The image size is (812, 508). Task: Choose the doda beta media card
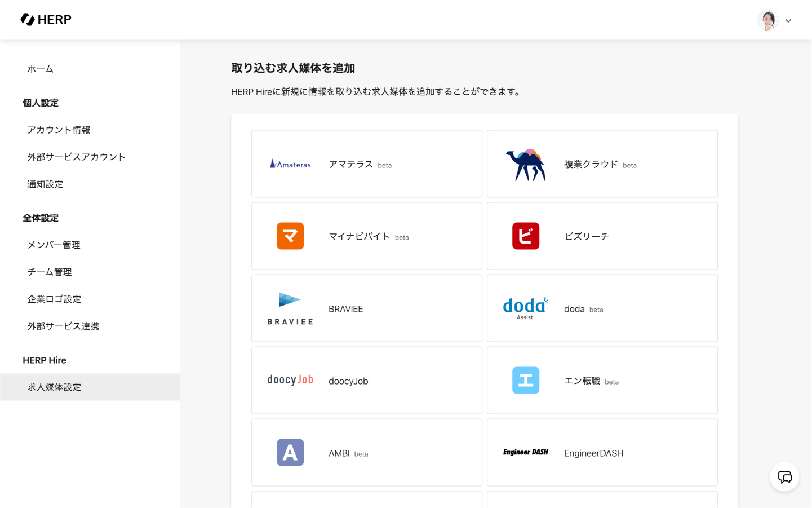(x=602, y=308)
